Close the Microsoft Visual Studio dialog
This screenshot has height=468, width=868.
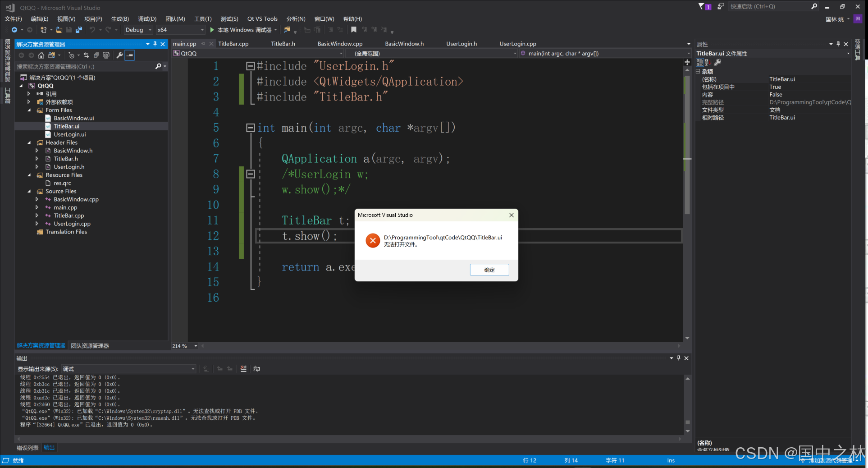click(512, 215)
